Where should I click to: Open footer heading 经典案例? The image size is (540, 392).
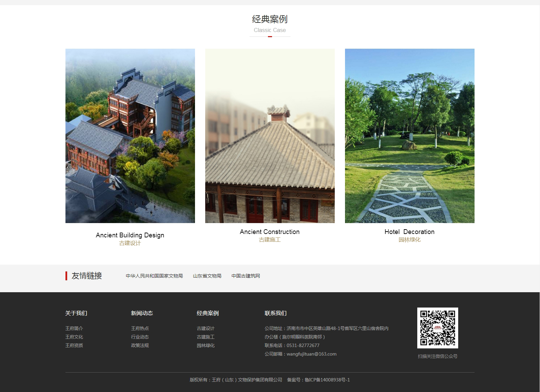click(x=208, y=313)
